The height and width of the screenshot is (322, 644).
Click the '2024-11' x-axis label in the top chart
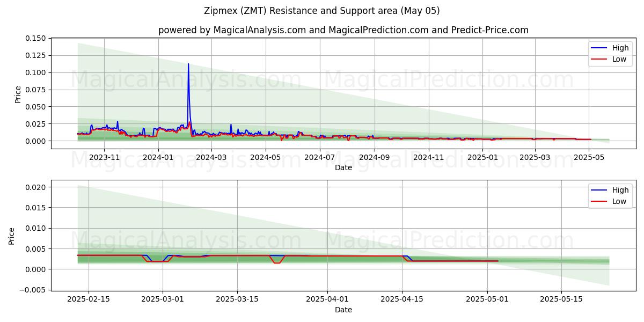click(x=429, y=157)
